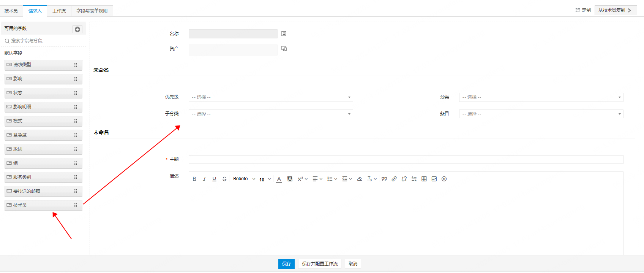The image size is (644, 273).
Task: Open the Roboto font family dropdown
Action: [x=244, y=179]
